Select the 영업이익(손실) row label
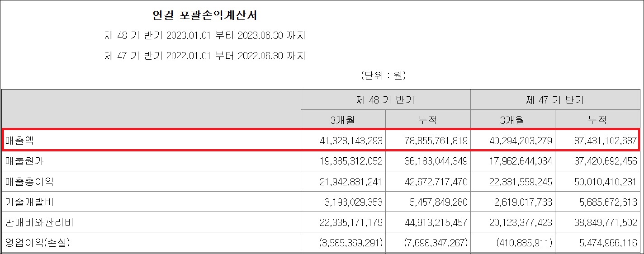This screenshot has height=254, width=644. coord(38,243)
